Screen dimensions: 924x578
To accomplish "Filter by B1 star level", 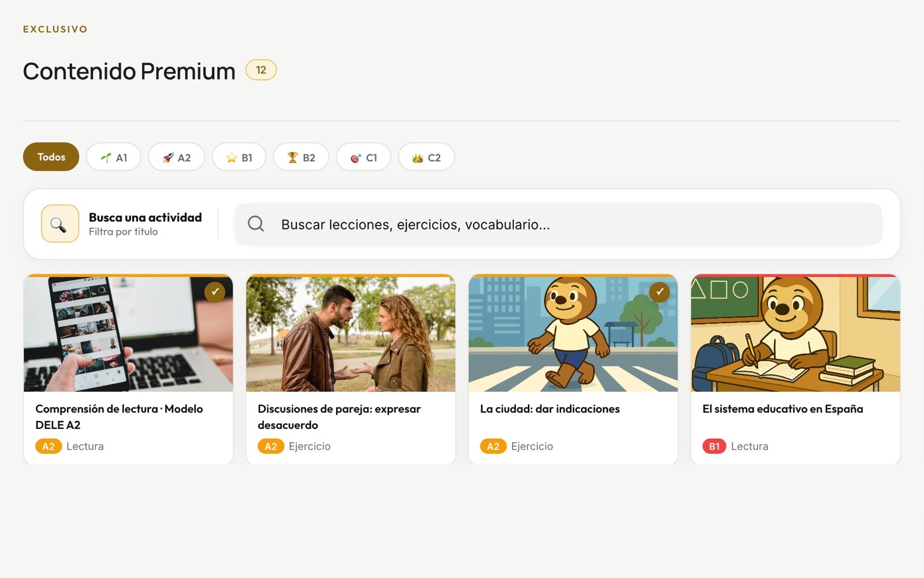I will click(239, 157).
